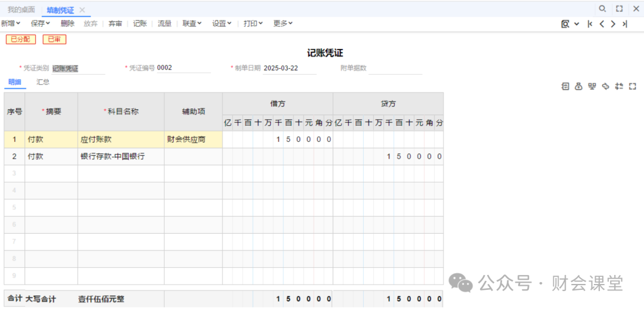This screenshot has width=644, height=309.
Task: Click the 弃审 button
Action: [115, 23]
